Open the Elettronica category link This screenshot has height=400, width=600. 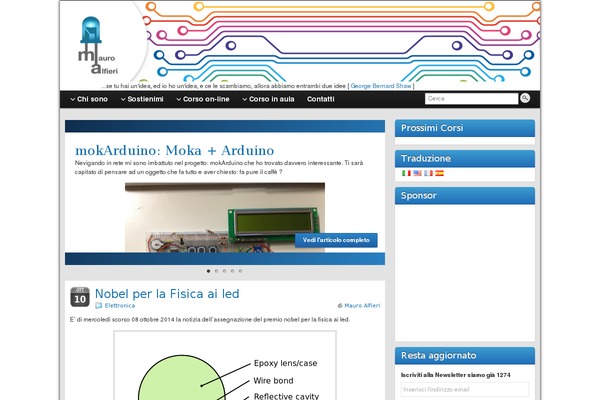120,305
